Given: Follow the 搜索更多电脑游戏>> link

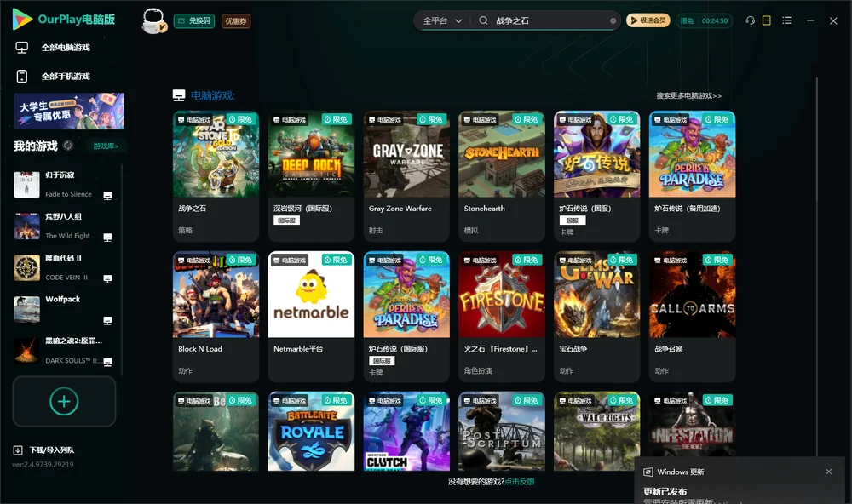Looking at the screenshot, I should (x=688, y=96).
